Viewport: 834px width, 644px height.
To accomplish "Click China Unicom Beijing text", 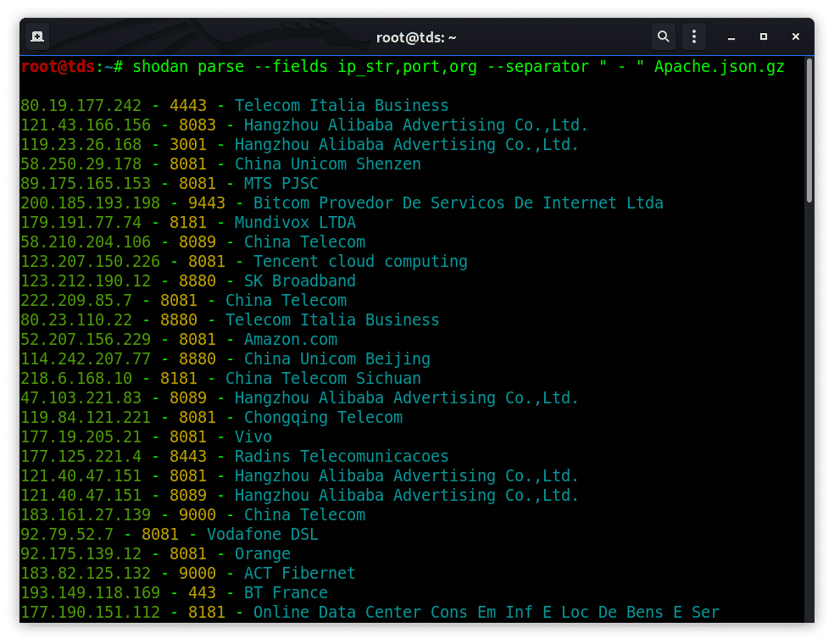I will pyautogui.click(x=336, y=359).
